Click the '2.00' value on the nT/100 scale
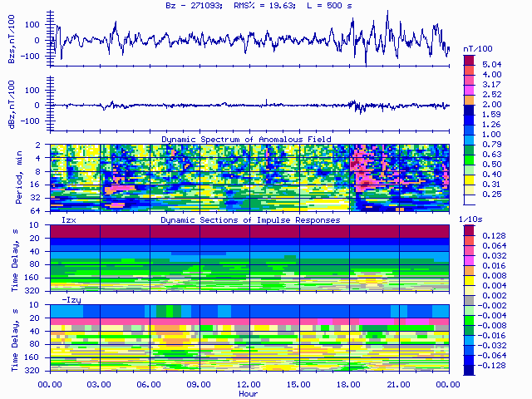 491,105
